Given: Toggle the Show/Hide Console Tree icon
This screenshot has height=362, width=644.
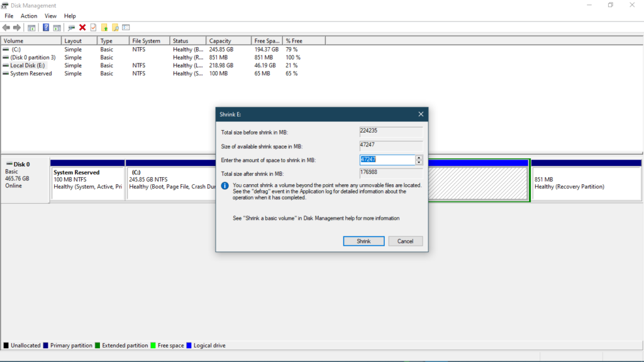Looking at the screenshot, I should [31, 27].
